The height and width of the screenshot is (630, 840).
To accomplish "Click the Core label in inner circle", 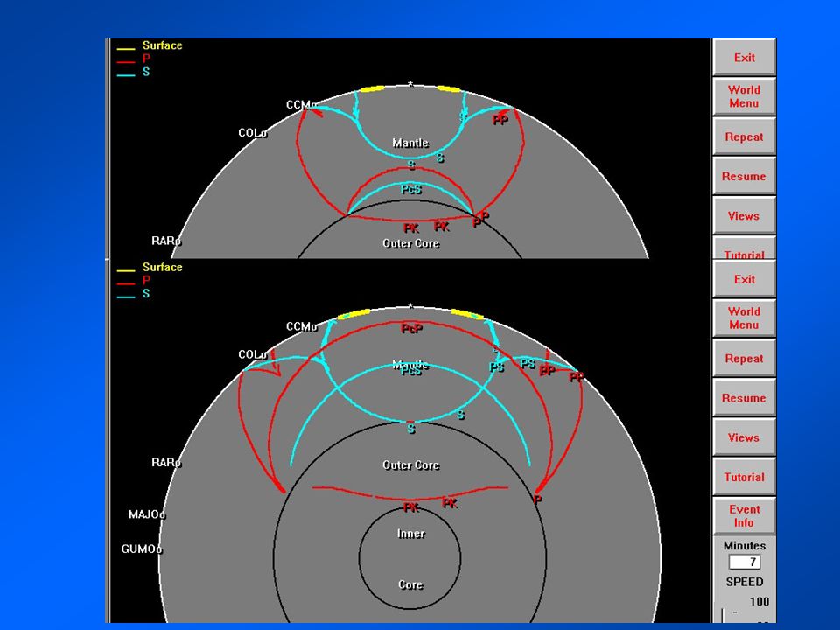I will coord(410,585).
